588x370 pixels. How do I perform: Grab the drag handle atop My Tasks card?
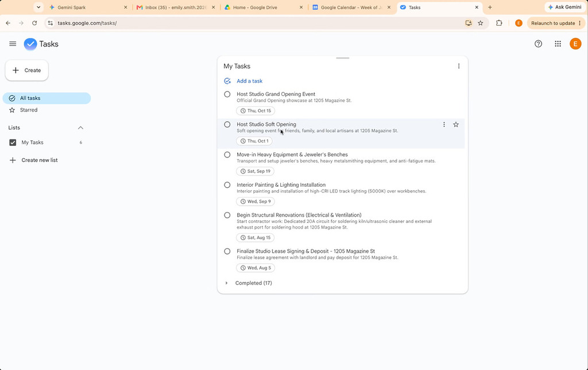pos(342,58)
